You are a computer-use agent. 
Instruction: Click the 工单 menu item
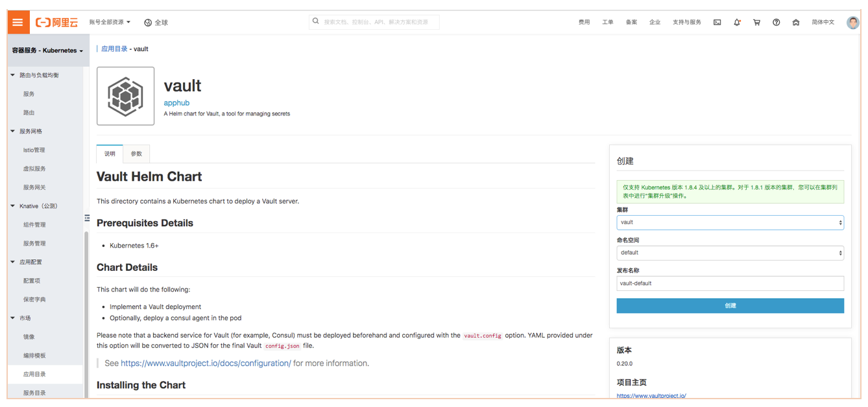click(608, 21)
